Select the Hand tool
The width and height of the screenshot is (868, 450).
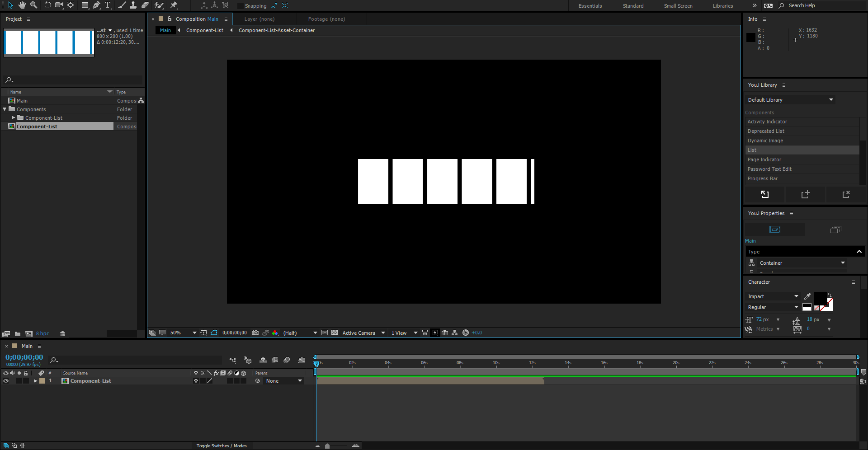point(22,5)
